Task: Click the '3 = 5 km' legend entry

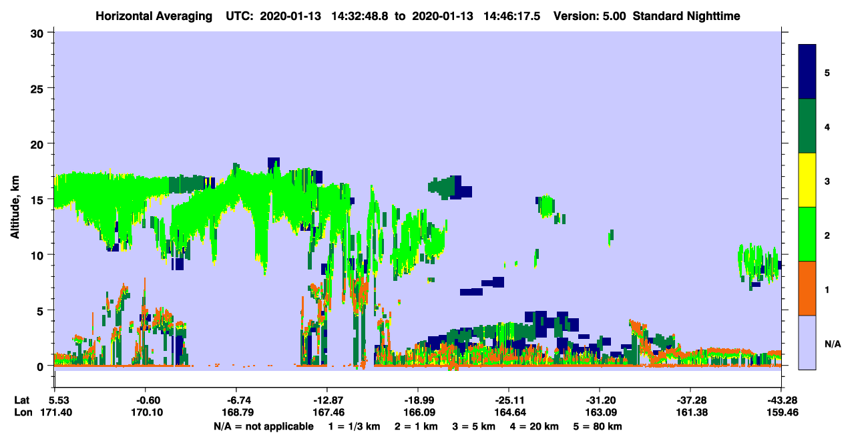Action: (475, 426)
